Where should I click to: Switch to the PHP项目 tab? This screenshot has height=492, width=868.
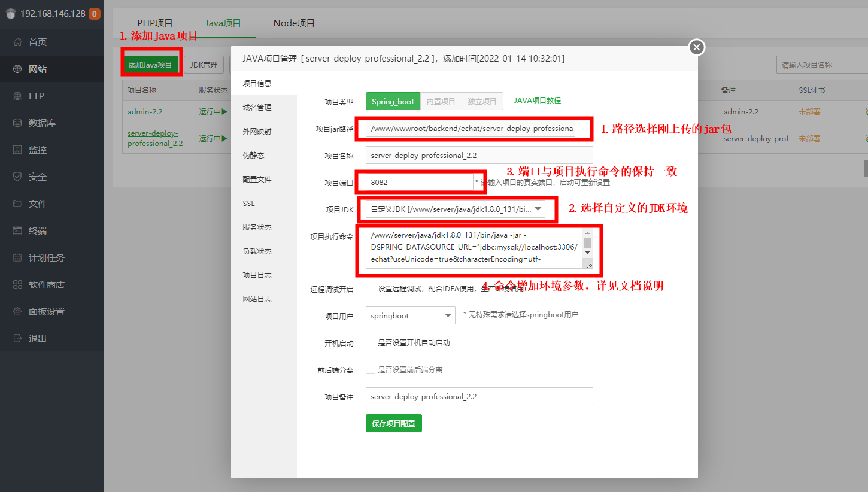[x=154, y=23]
